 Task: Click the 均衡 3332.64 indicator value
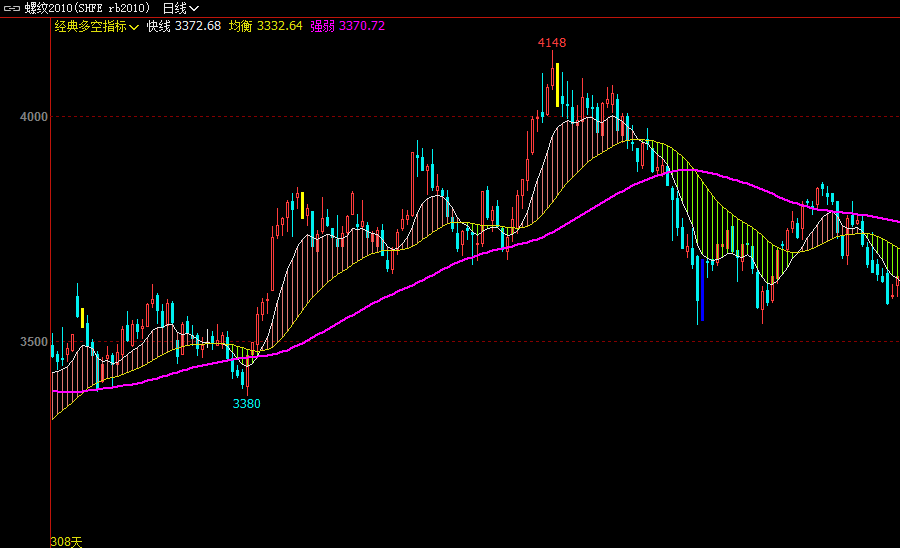[265, 26]
